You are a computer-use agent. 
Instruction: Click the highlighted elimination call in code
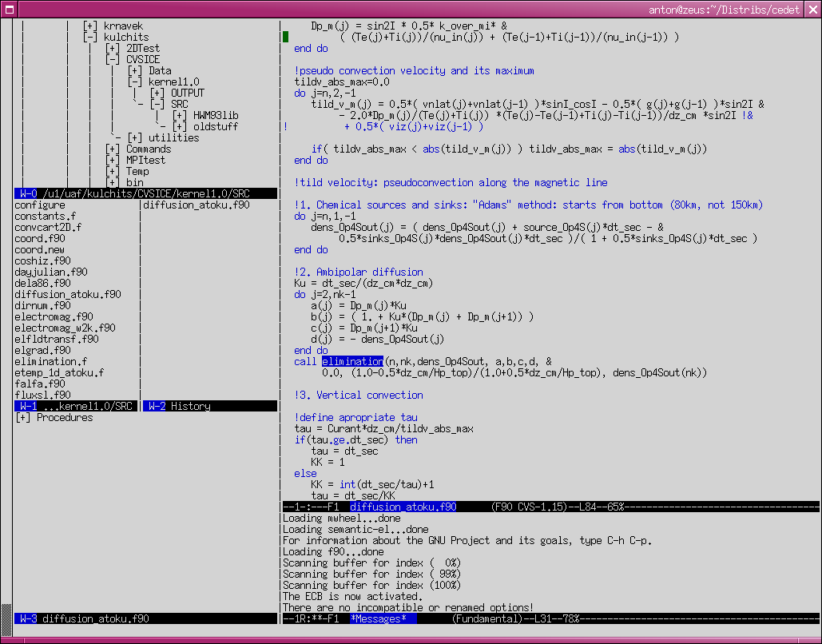[352, 362]
